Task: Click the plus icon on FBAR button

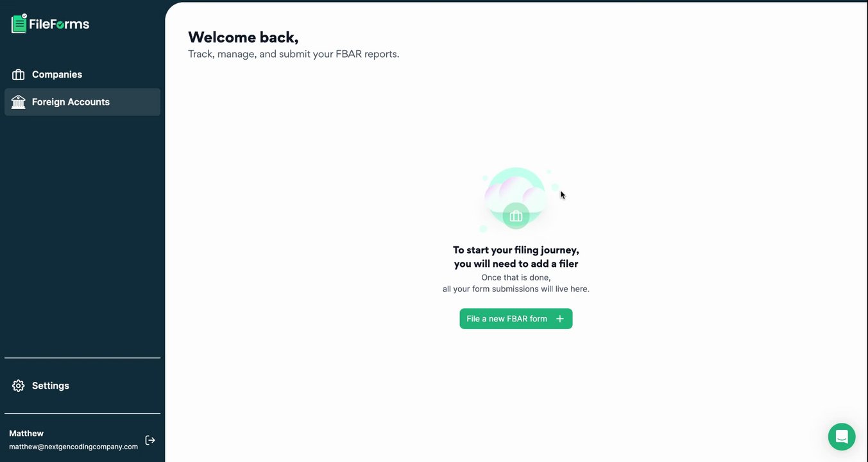Action: 559,319
